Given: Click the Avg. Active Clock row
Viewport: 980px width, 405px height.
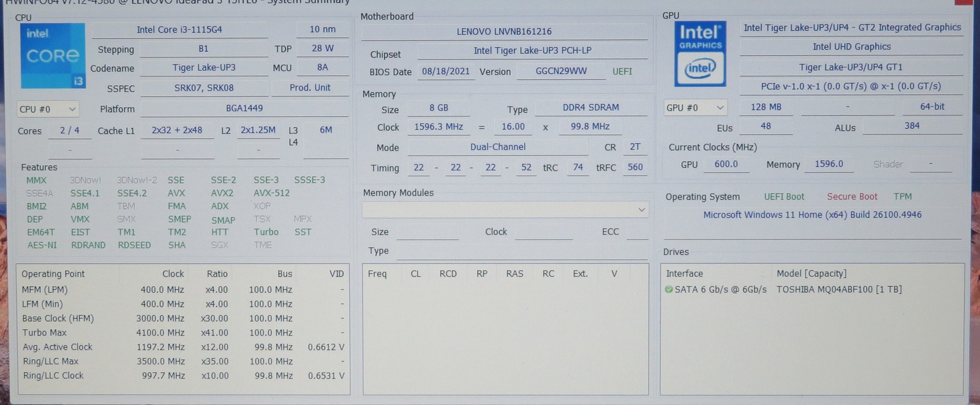Looking at the screenshot, I should (183, 347).
